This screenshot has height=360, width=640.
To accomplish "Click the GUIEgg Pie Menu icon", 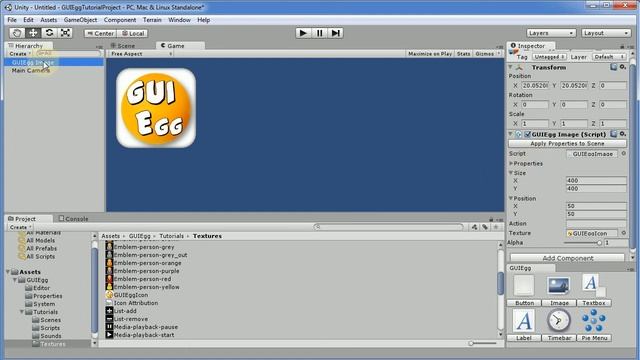I will (x=593, y=320).
